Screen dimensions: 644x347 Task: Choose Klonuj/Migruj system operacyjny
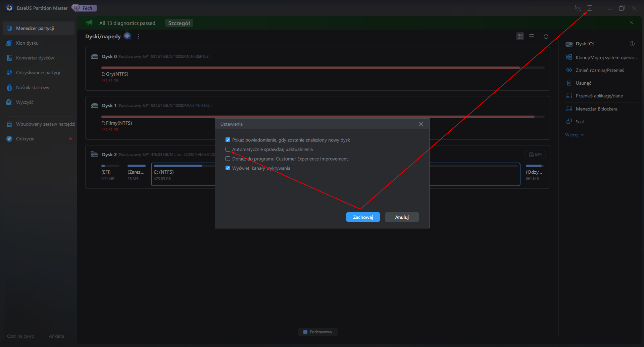[x=602, y=57]
